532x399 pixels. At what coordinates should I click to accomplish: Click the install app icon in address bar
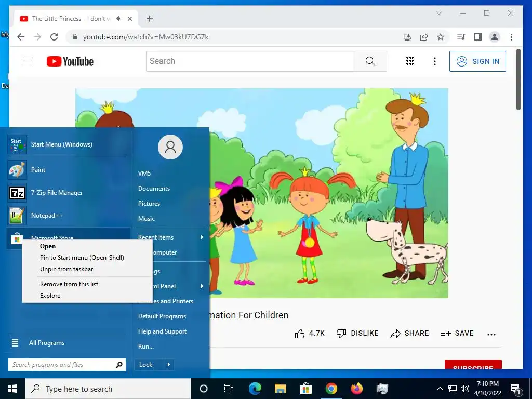click(x=407, y=37)
